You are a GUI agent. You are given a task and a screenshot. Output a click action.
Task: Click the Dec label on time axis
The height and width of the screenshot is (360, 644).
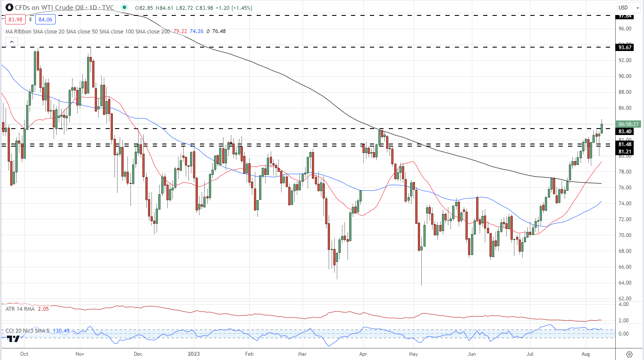[138, 354]
